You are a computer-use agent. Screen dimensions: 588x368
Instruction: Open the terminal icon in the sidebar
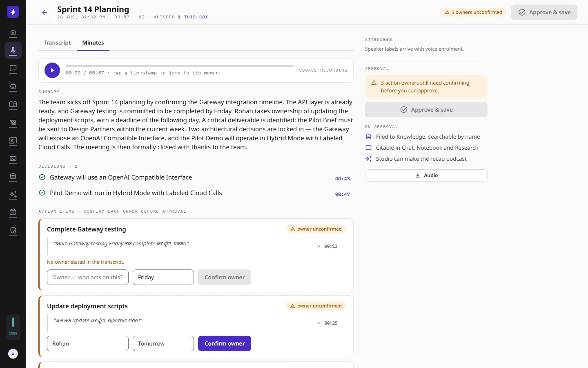pyautogui.click(x=13, y=159)
